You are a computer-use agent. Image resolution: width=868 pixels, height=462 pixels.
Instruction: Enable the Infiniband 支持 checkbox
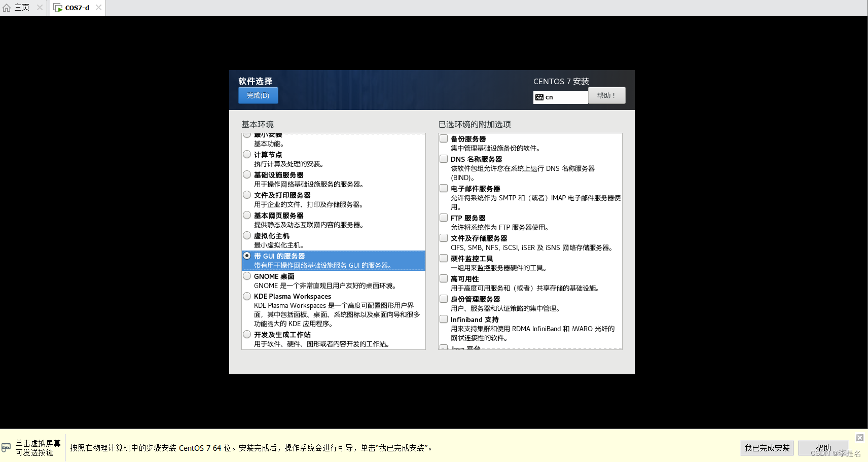click(x=444, y=319)
